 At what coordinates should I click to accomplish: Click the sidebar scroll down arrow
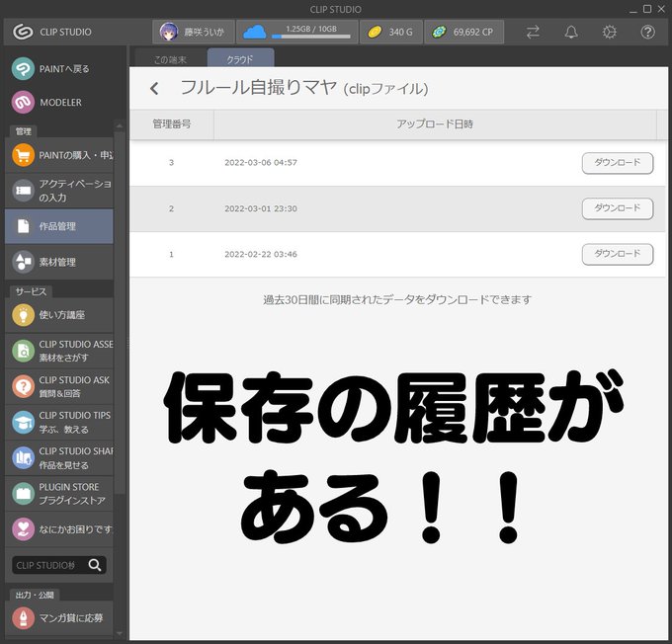[120, 633]
